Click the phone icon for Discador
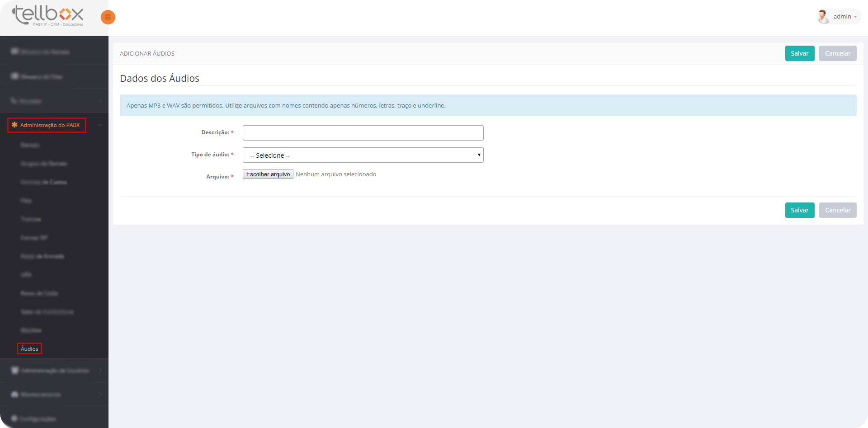Image resolution: width=868 pixels, height=428 pixels. pos(14,101)
